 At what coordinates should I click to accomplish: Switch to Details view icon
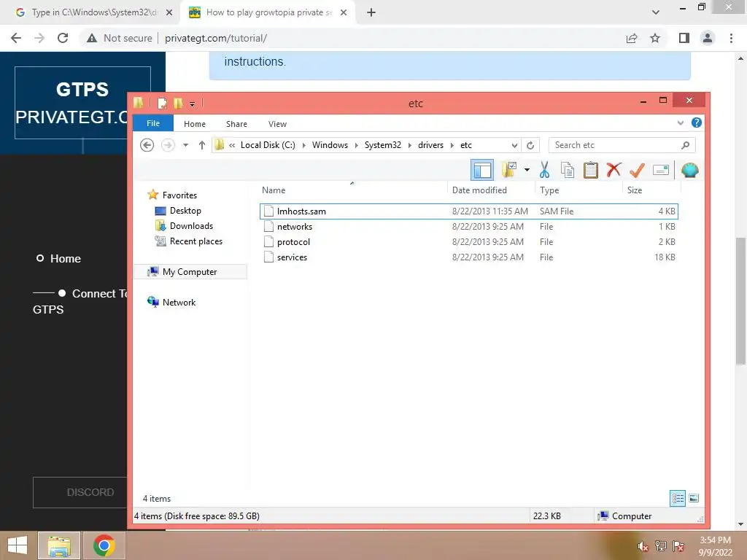point(678,498)
